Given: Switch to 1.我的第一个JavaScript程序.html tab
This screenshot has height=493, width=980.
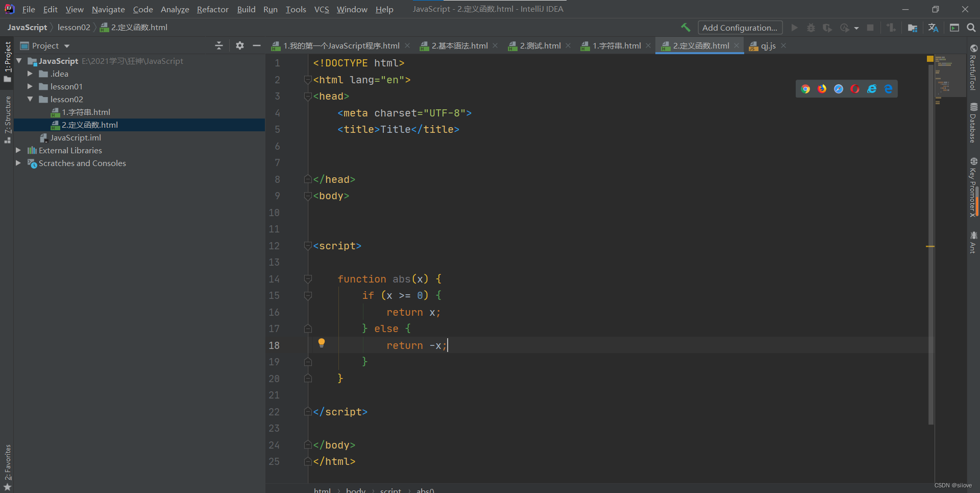Looking at the screenshot, I should [x=340, y=45].
